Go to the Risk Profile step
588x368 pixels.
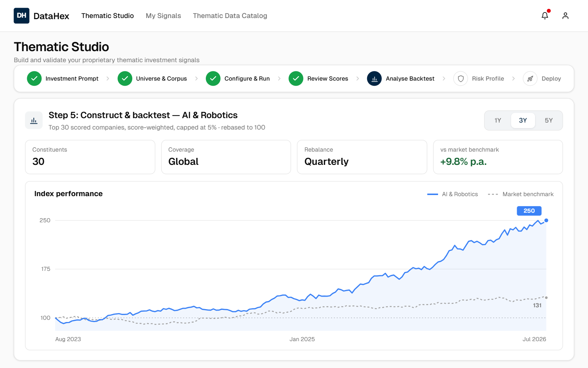[x=488, y=78]
